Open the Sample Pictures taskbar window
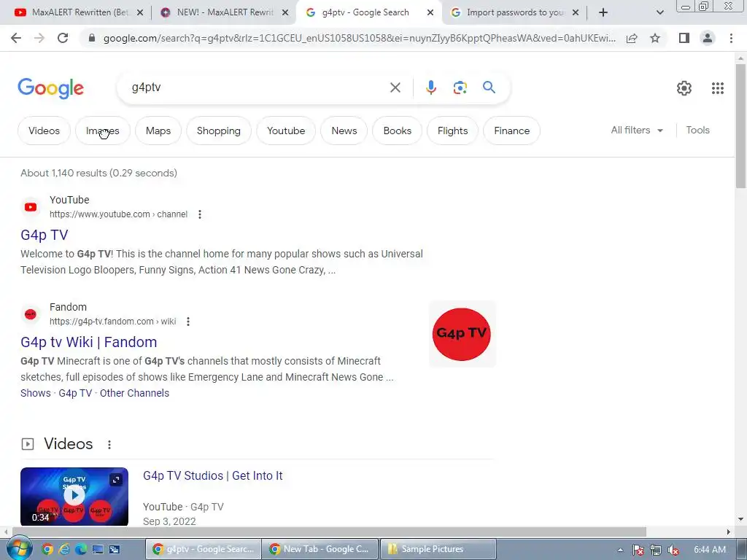 438,549
